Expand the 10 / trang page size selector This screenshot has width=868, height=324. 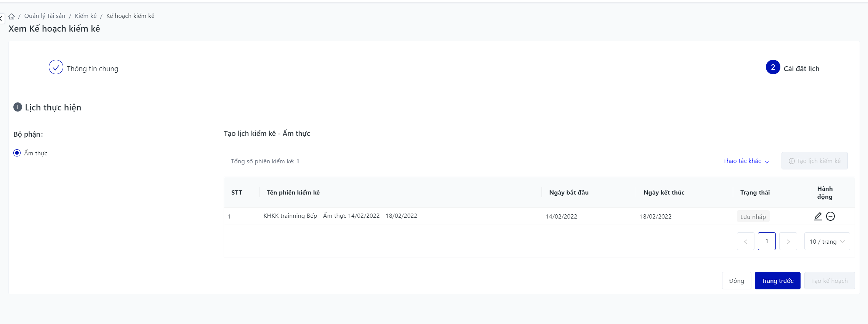click(827, 241)
